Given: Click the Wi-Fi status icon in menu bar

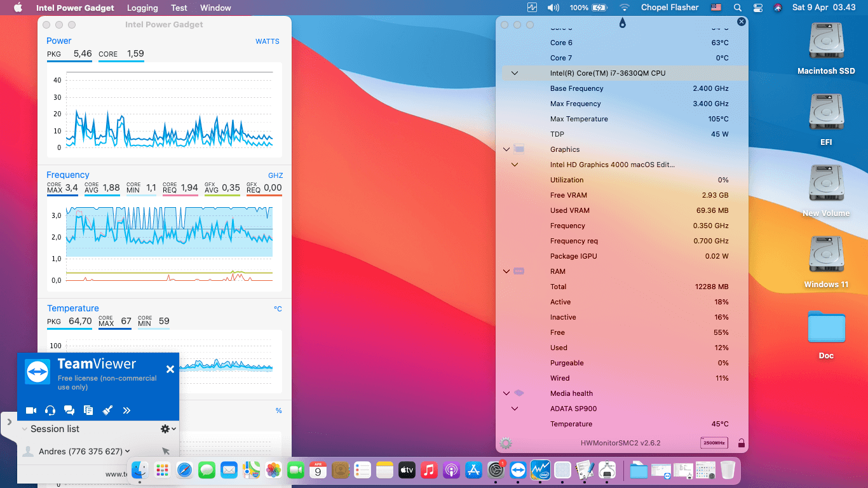Looking at the screenshot, I should pyautogui.click(x=624, y=8).
